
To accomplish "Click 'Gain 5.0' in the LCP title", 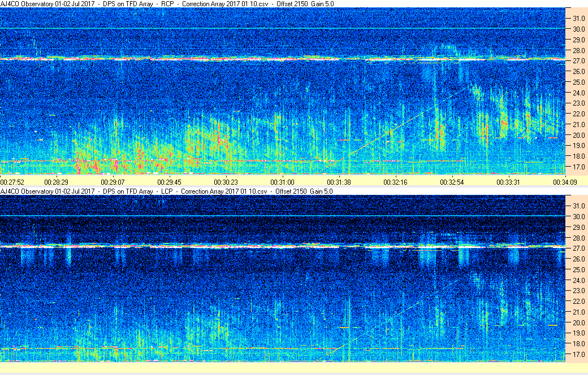I will pos(322,191).
